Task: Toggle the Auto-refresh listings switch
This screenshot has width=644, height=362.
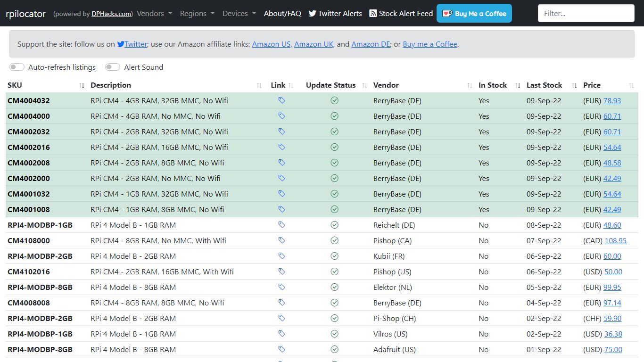Action: point(17,67)
